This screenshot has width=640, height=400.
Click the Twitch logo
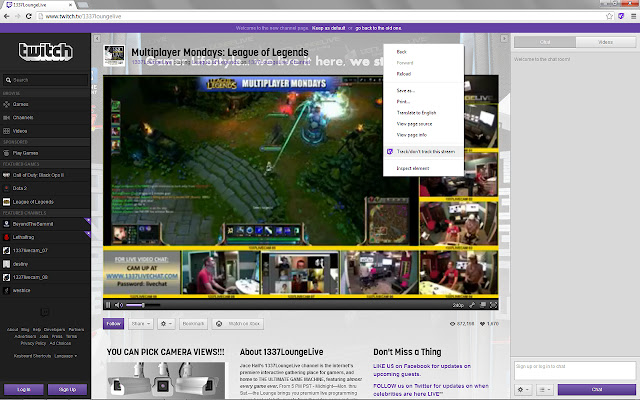46,52
